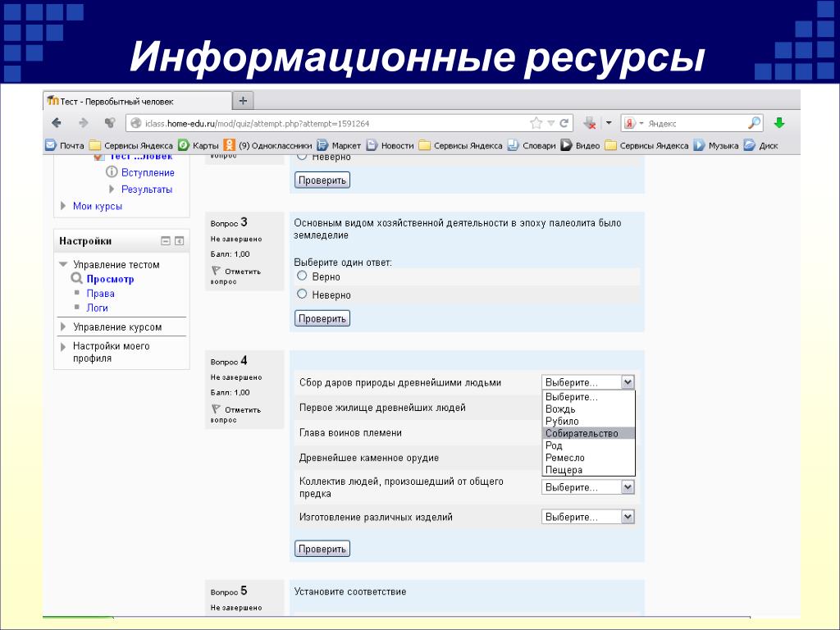Choose Ремесло in the open dropdown list
The height and width of the screenshot is (630, 840).
589,458
